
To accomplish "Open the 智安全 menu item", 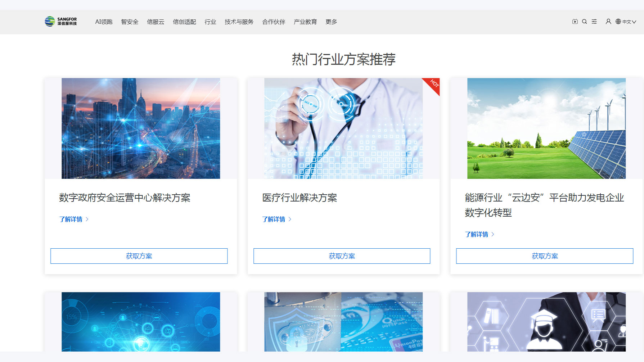I will (x=130, y=22).
